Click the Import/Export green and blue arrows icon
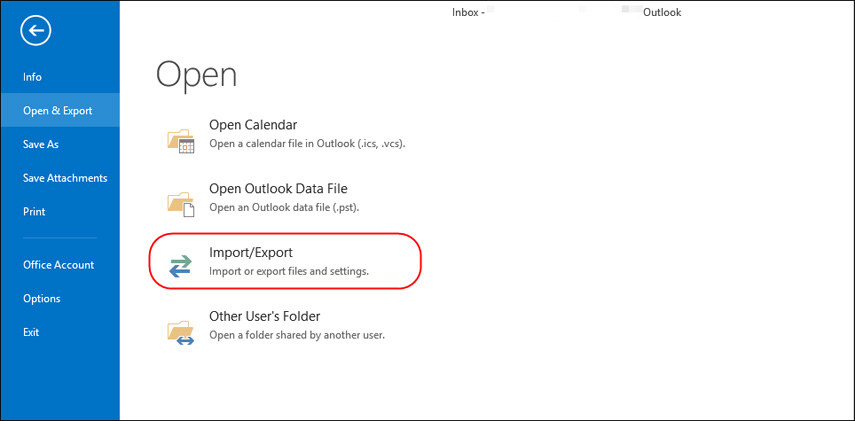 [180, 265]
